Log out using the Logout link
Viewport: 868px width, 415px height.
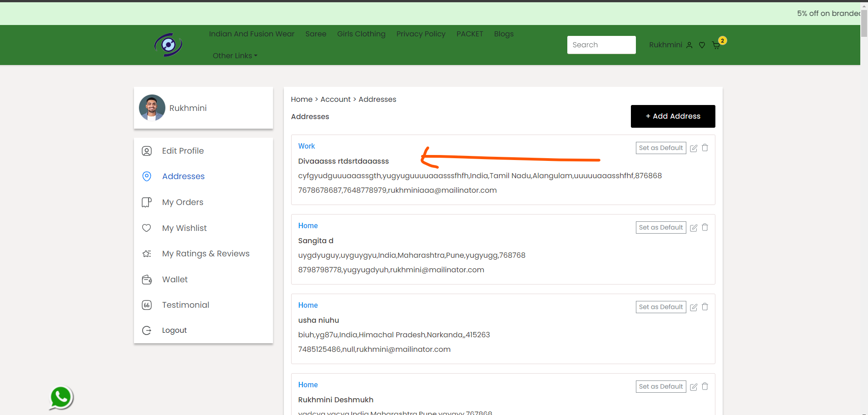[x=174, y=330]
